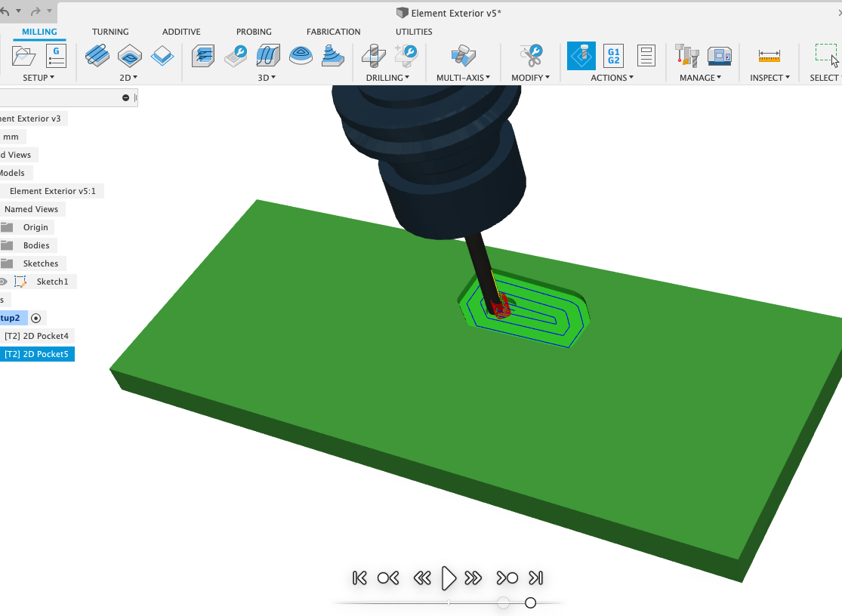842x616 pixels.
Task: Switch to the UTILITIES tab
Action: click(414, 32)
